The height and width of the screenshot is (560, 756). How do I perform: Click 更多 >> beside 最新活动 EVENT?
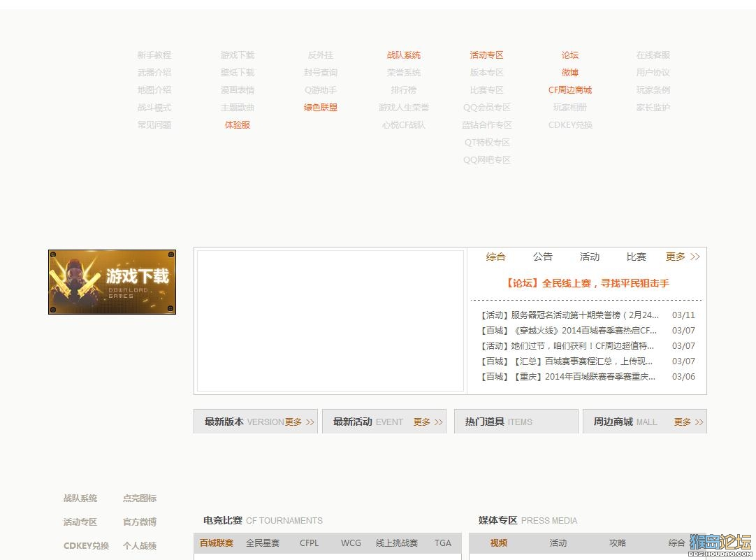pyautogui.click(x=428, y=422)
